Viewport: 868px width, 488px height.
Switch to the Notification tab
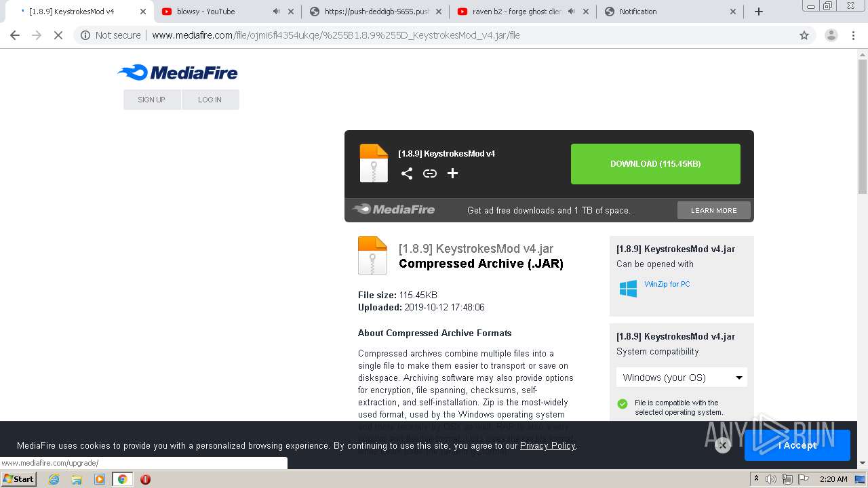670,12
